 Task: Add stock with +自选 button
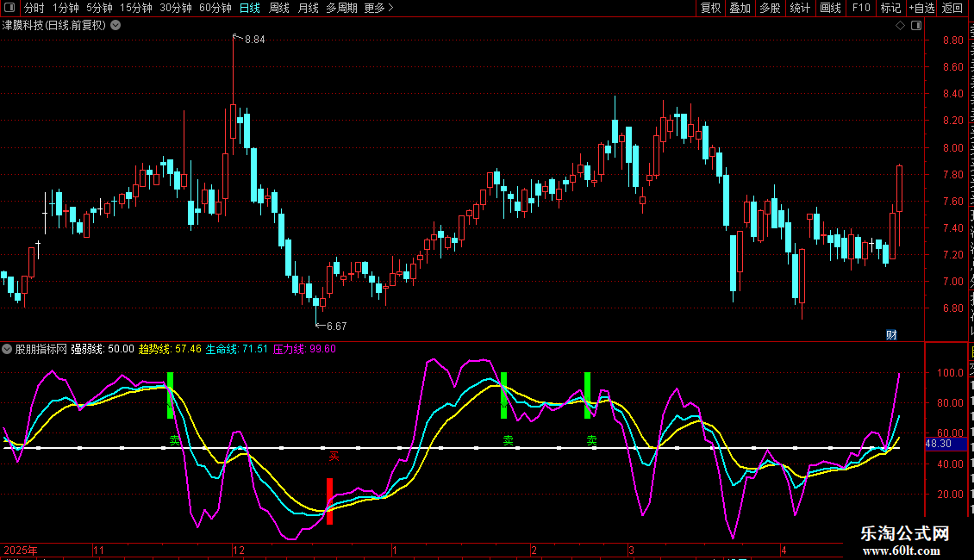[921, 8]
